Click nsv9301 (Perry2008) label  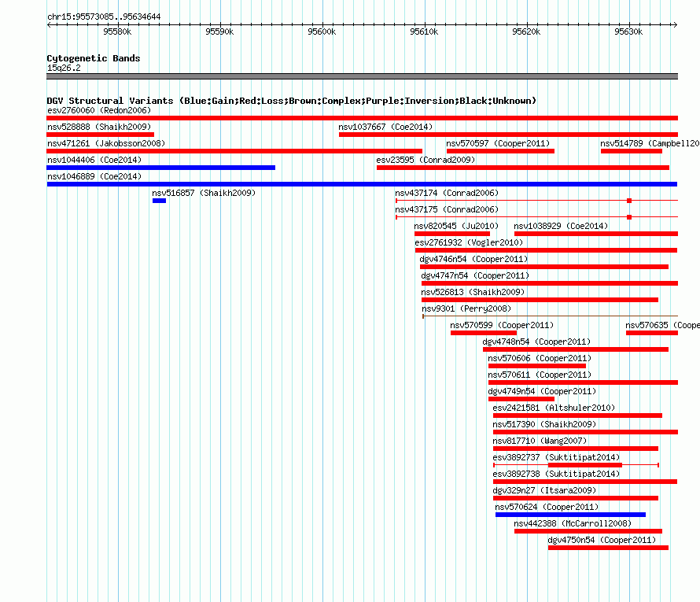(466, 308)
